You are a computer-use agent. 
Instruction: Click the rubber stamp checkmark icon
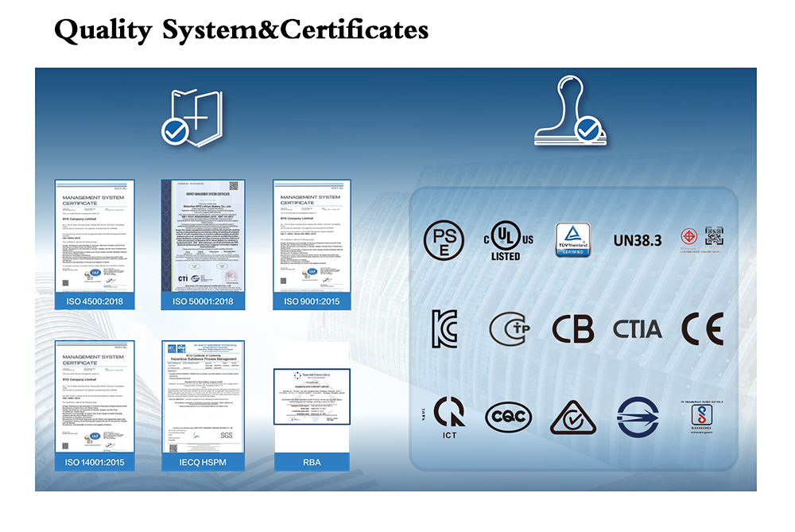[x=570, y=111]
